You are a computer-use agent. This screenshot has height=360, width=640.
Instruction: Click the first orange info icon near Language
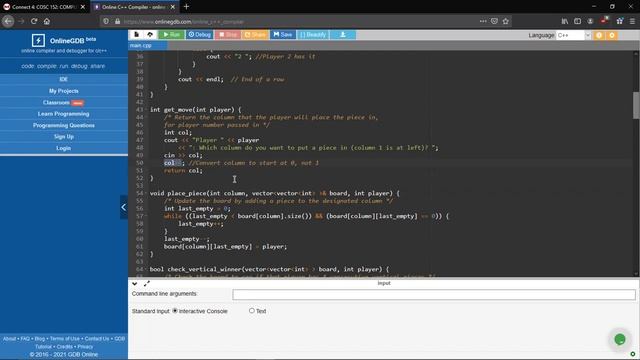point(599,35)
